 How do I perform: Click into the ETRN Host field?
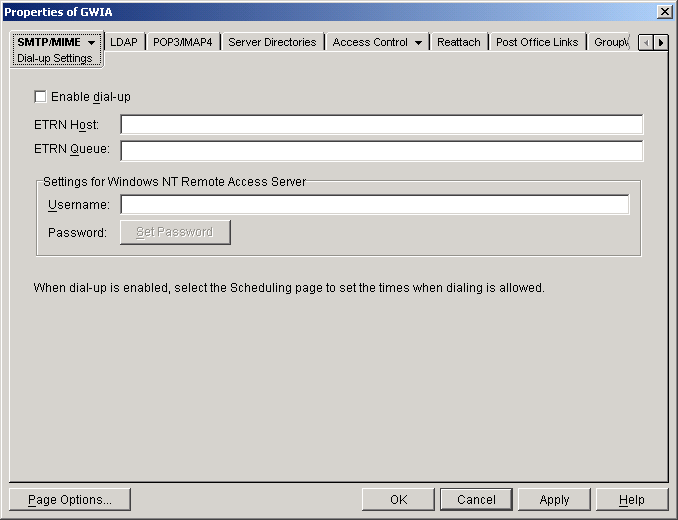click(x=381, y=124)
